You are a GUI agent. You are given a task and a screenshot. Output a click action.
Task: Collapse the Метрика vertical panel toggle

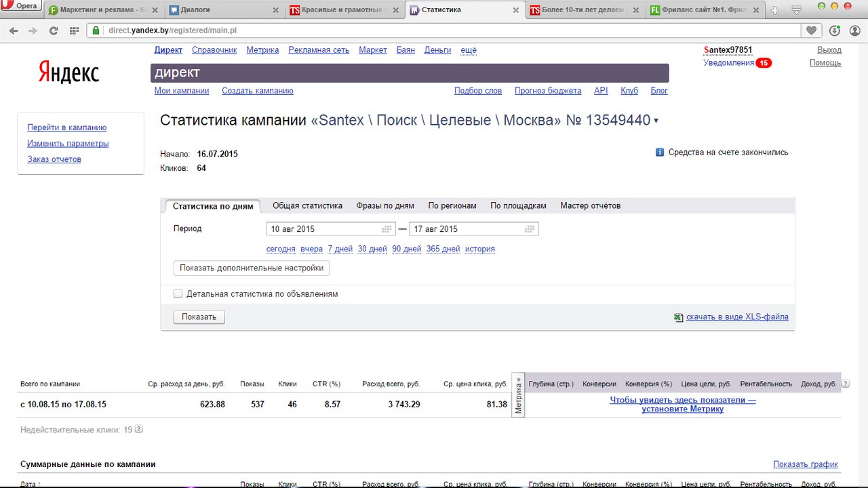pyautogui.click(x=518, y=395)
